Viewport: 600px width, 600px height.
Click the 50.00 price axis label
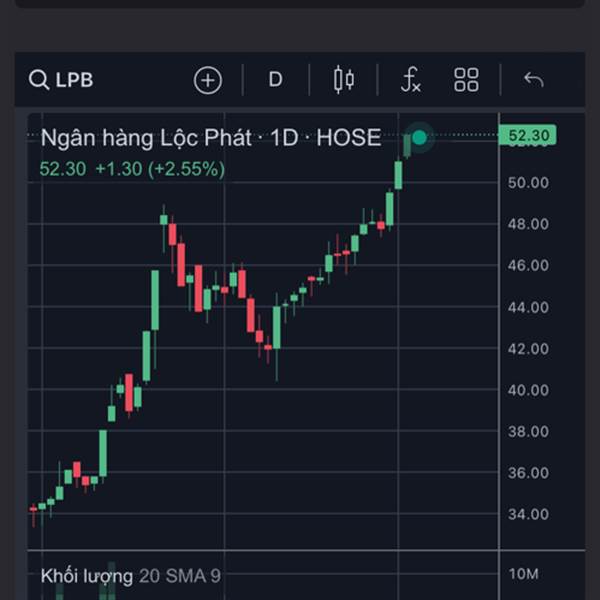tap(528, 183)
